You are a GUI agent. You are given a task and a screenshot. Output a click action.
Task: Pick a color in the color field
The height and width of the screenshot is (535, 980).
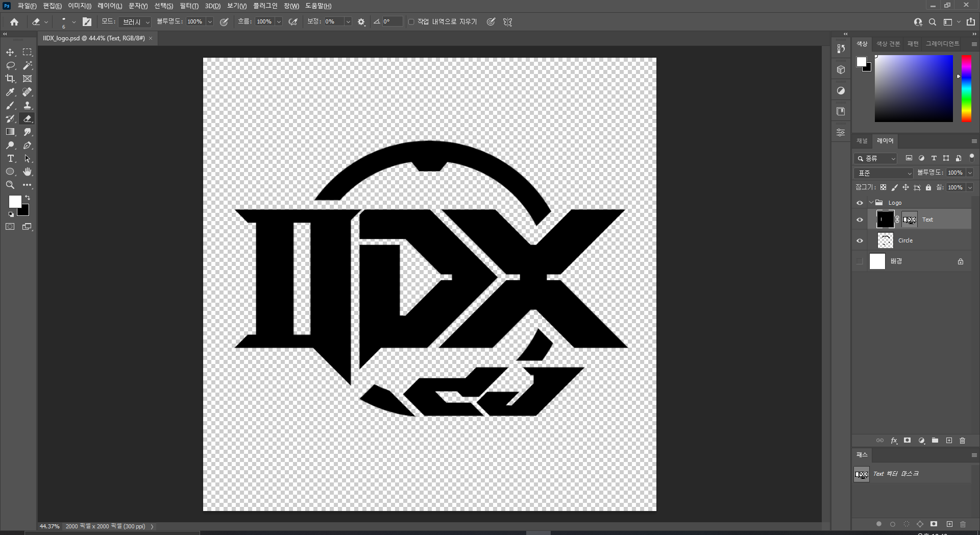click(914, 89)
